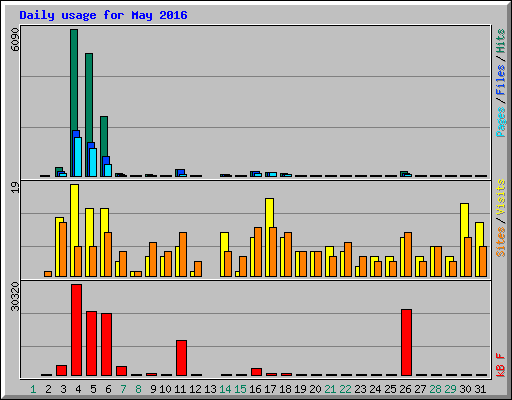
Task: Click the day label 5
Action: 93,389
